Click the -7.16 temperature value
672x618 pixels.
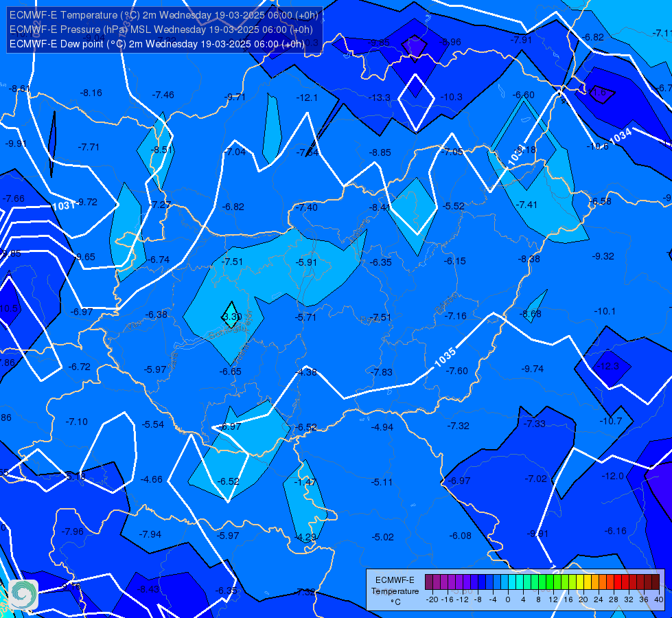coord(456,316)
